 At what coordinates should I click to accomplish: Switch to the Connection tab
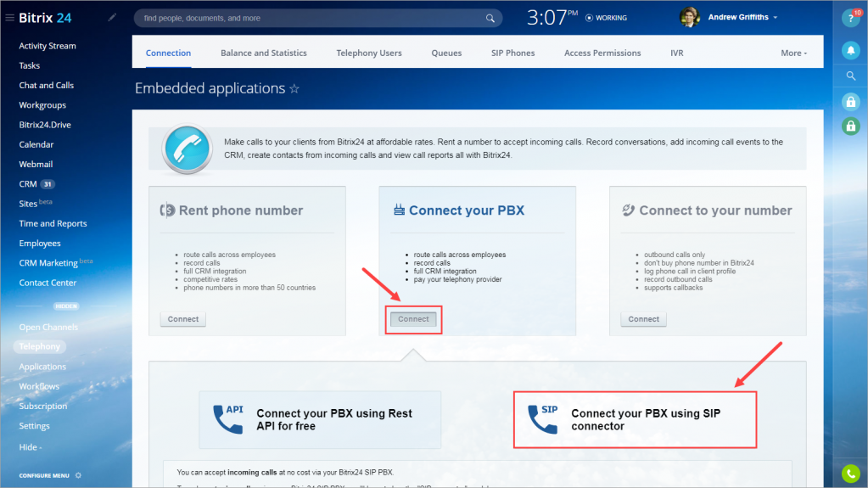168,53
